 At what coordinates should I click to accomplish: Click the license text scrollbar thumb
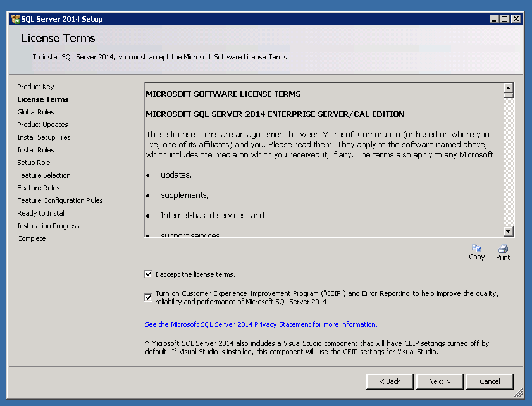click(508, 95)
